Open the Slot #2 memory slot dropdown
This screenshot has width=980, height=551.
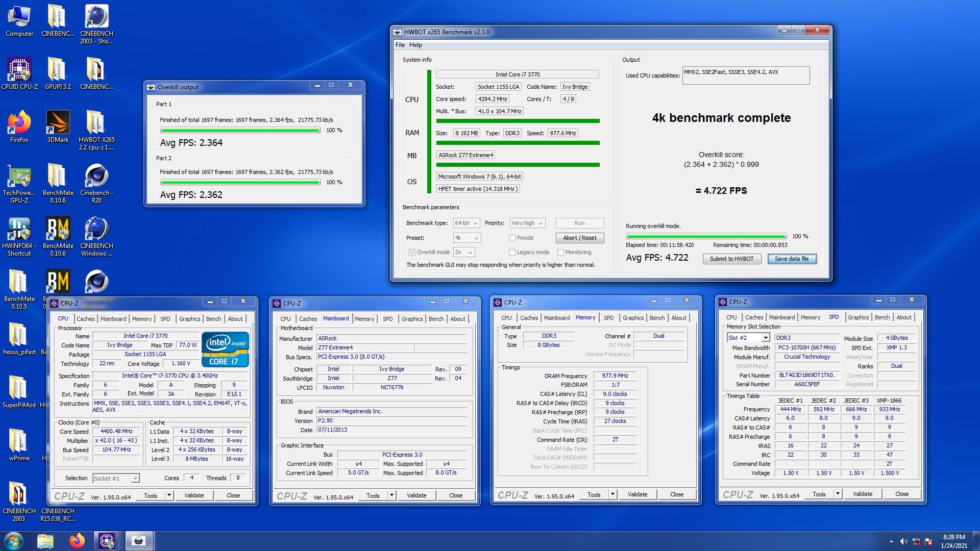click(748, 338)
